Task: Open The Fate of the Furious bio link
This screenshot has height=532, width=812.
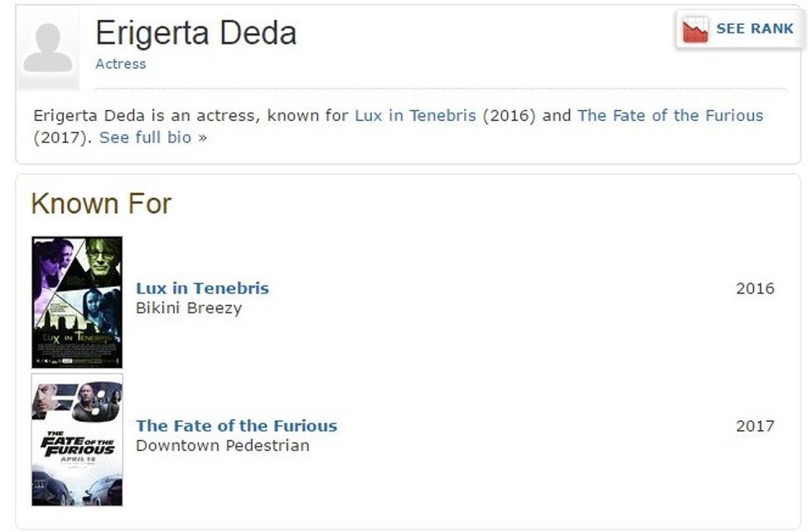Action: click(670, 115)
